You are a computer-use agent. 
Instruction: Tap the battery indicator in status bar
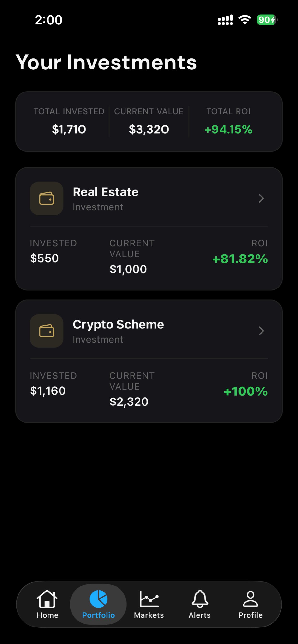click(x=267, y=20)
